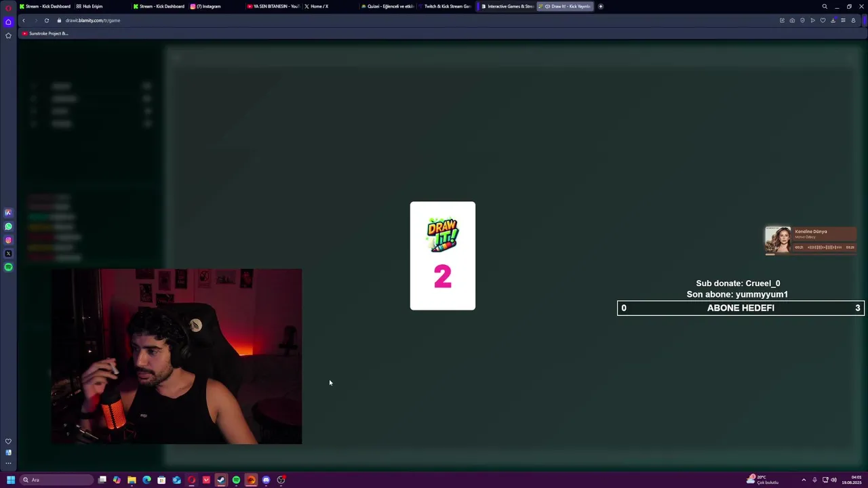Open the profile account icon
Image resolution: width=868 pixels, height=488 pixels.
[853, 20]
